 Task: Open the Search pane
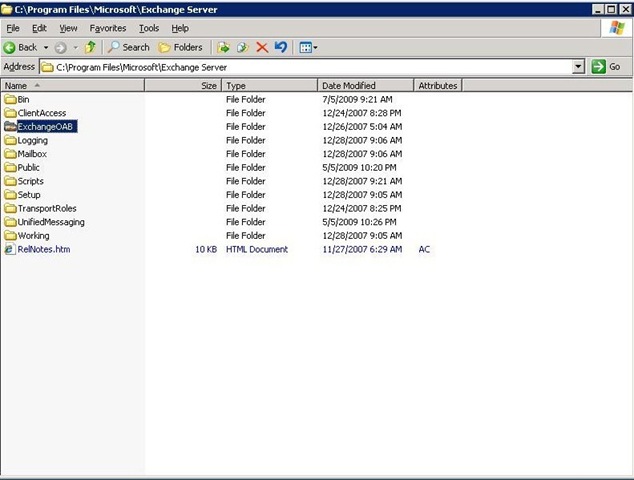(x=129, y=47)
